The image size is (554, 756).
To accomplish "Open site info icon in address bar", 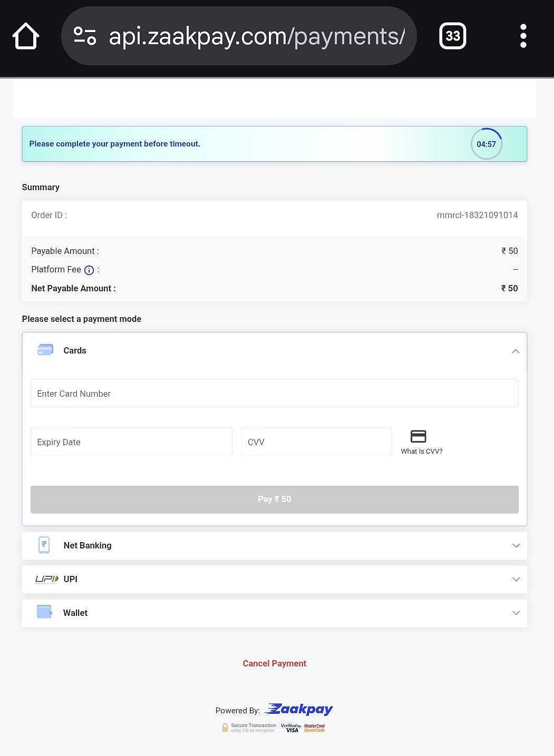I will pos(85,36).
